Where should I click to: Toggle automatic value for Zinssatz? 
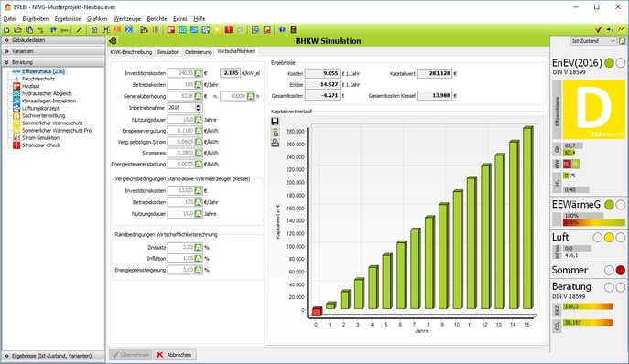pos(198,247)
